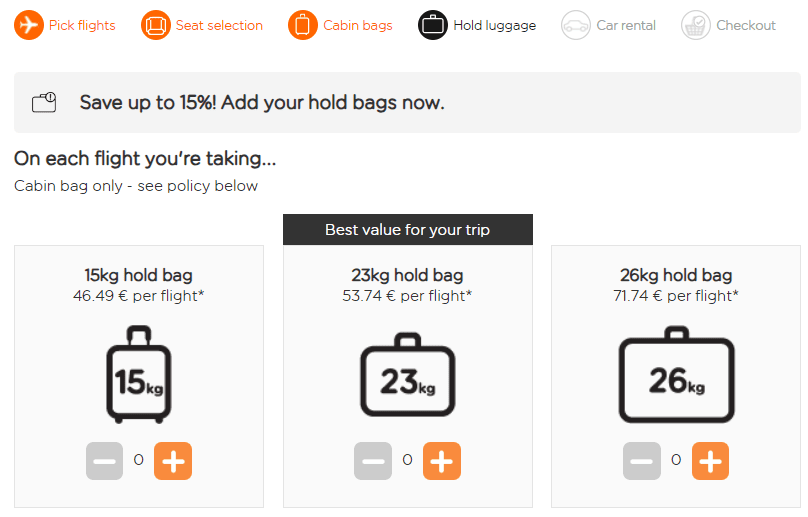Add one 15kg hold bag with plus
The height and width of the screenshot is (517, 808).
point(173,461)
